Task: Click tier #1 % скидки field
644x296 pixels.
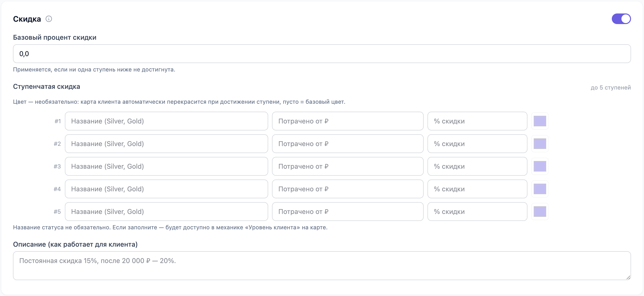Action: [477, 121]
